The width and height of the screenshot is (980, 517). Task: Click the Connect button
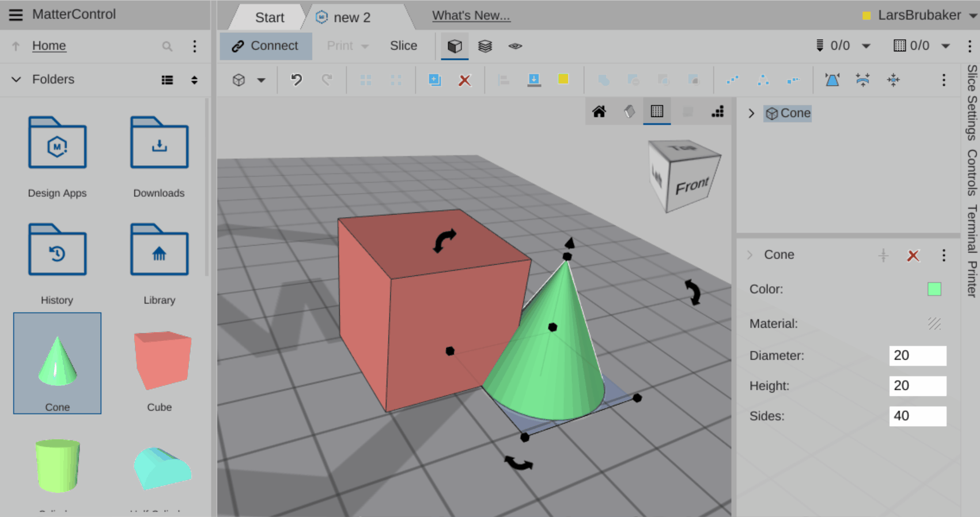point(266,46)
